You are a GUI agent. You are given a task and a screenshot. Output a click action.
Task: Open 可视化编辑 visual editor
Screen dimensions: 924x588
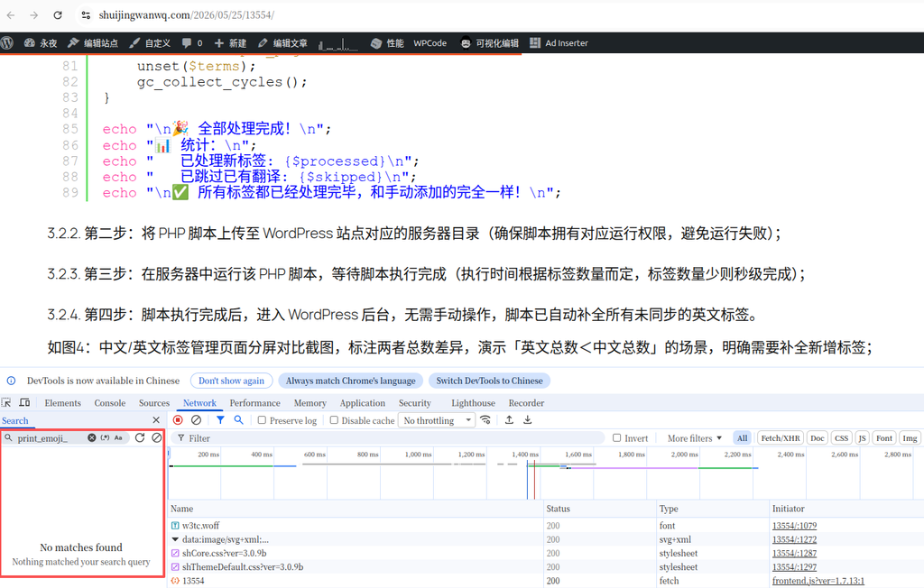point(489,43)
